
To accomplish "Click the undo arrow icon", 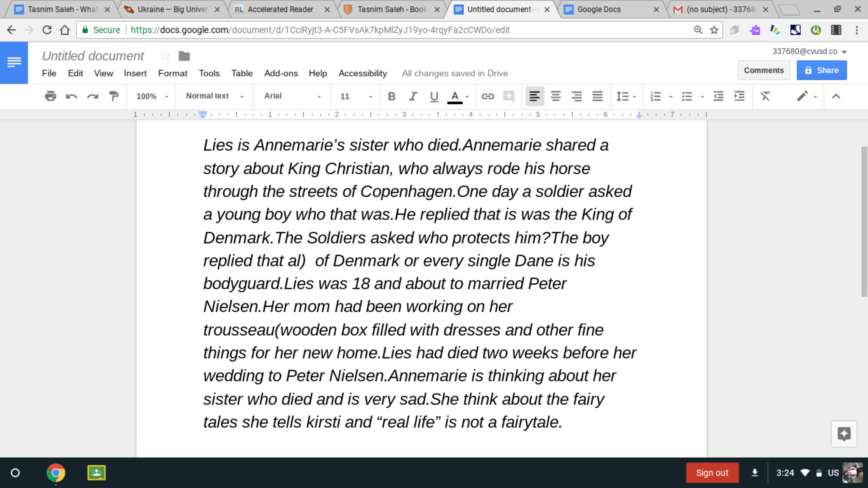I will pos(71,96).
